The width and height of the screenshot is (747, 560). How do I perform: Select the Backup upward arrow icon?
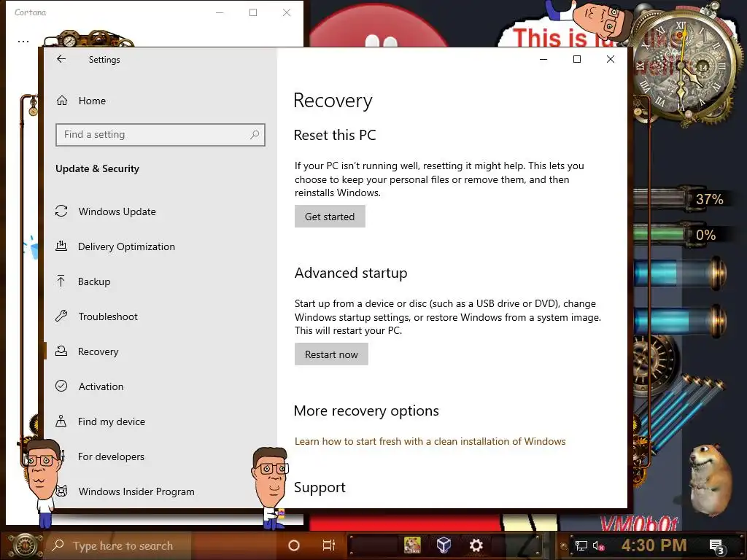[x=61, y=281]
